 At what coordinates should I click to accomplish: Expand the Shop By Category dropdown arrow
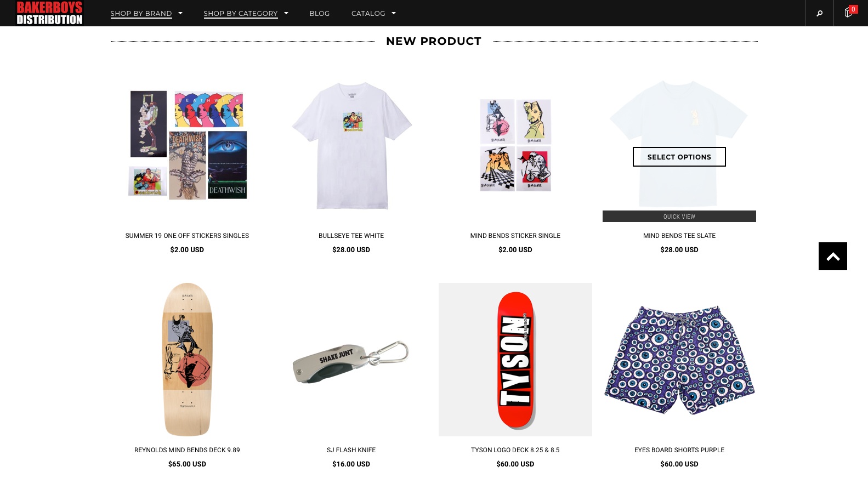[x=286, y=13]
